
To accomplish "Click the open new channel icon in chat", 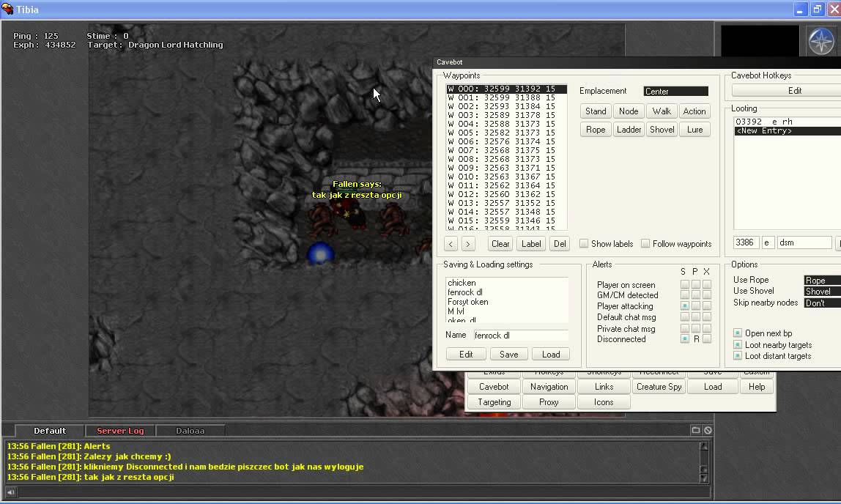I will [x=696, y=430].
